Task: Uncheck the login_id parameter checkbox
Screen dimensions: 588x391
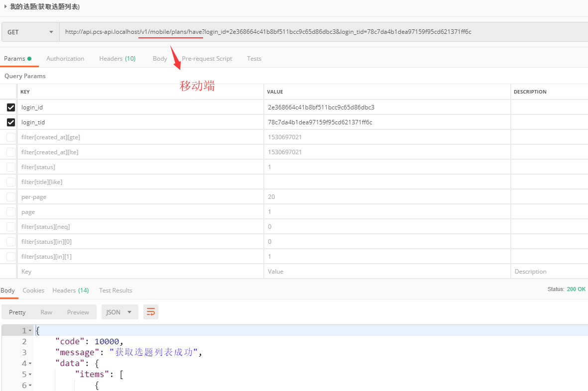Action: coord(11,107)
